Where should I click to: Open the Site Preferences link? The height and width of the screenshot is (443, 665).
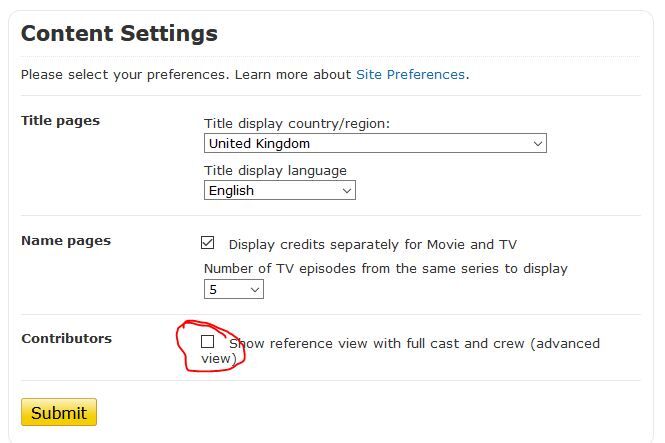[410, 74]
